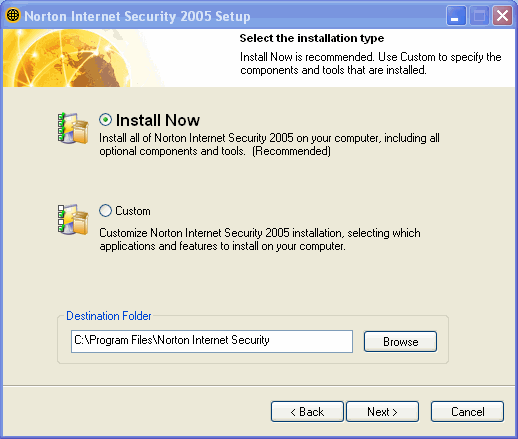Cancel the Norton setup
The width and height of the screenshot is (518, 439).
[x=467, y=412]
